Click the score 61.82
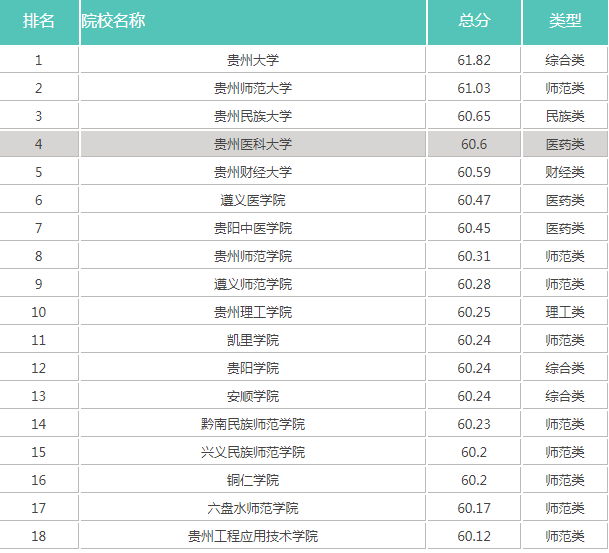This screenshot has height=553, width=609. click(474, 60)
